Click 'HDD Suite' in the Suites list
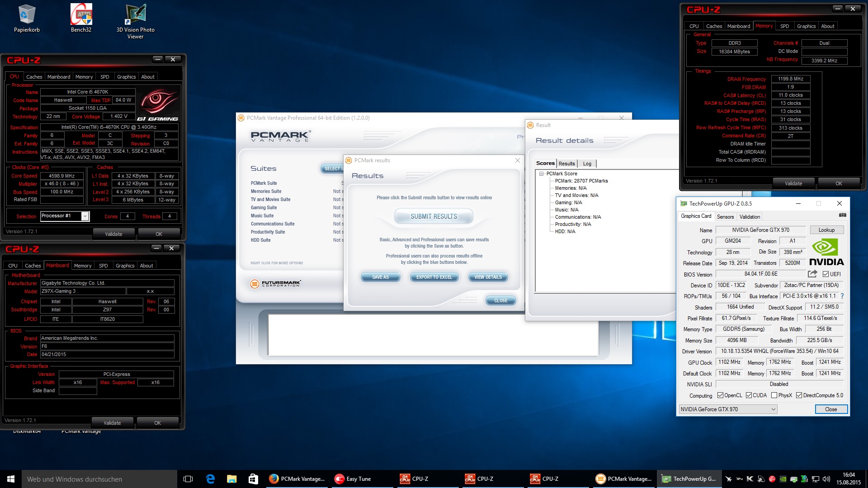This screenshot has width=868, height=488. (x=260, y=240)
